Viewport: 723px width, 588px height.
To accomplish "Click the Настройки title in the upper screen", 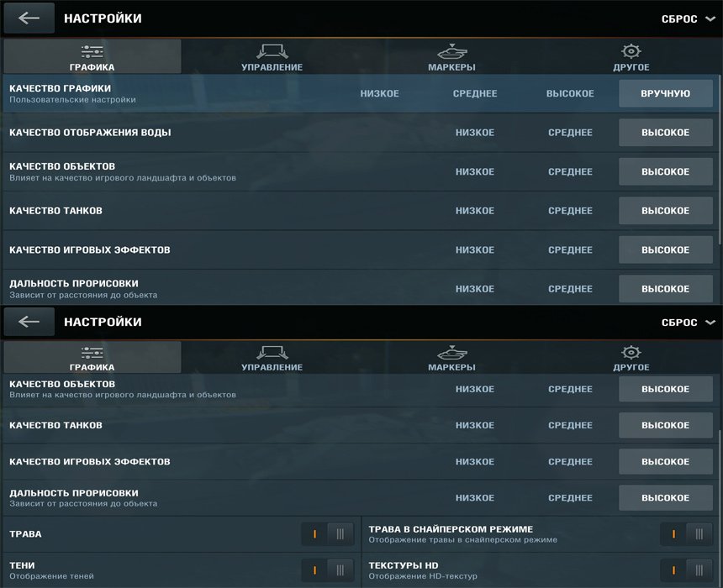I will [x=103, y=18].
